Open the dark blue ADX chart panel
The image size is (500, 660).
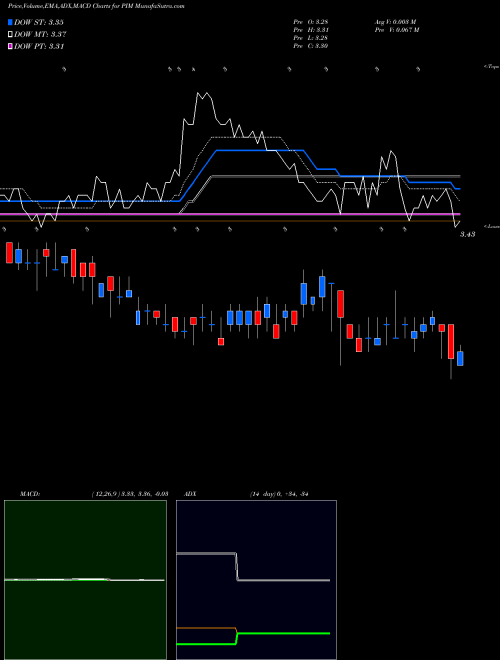coord(256,580)
